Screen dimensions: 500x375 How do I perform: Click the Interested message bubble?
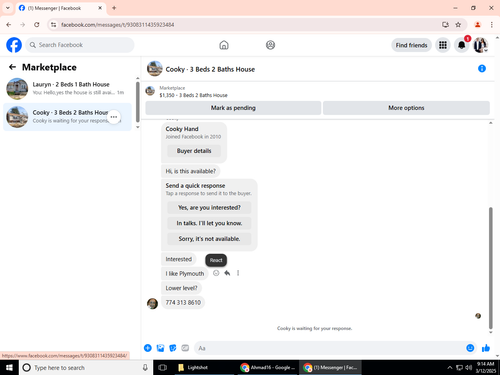(179, 259)
